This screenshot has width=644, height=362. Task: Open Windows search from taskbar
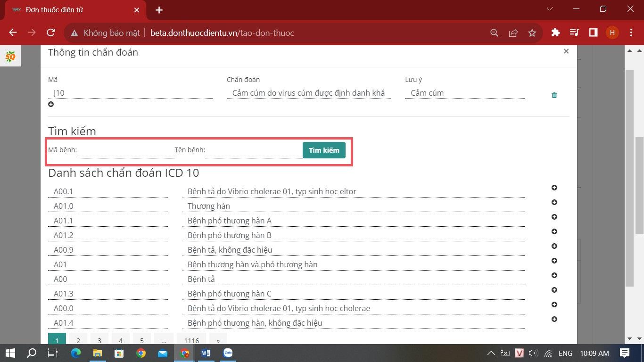tap(31, 353)
